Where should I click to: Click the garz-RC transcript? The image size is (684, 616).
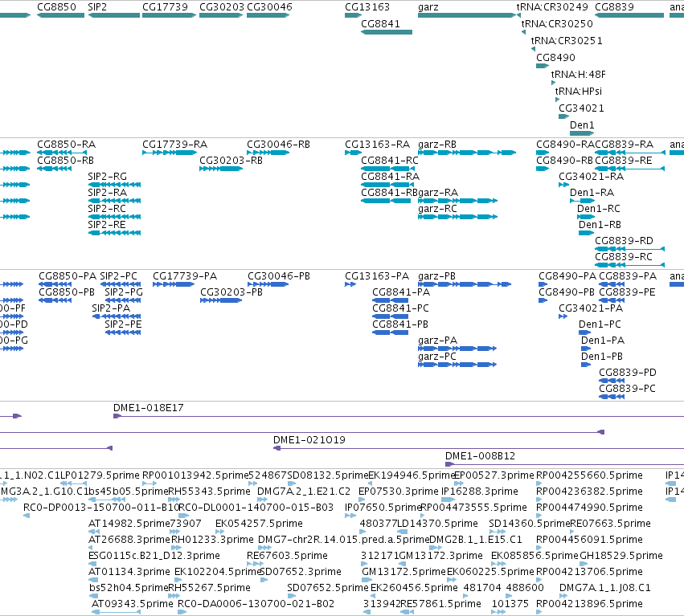point(457,217)
